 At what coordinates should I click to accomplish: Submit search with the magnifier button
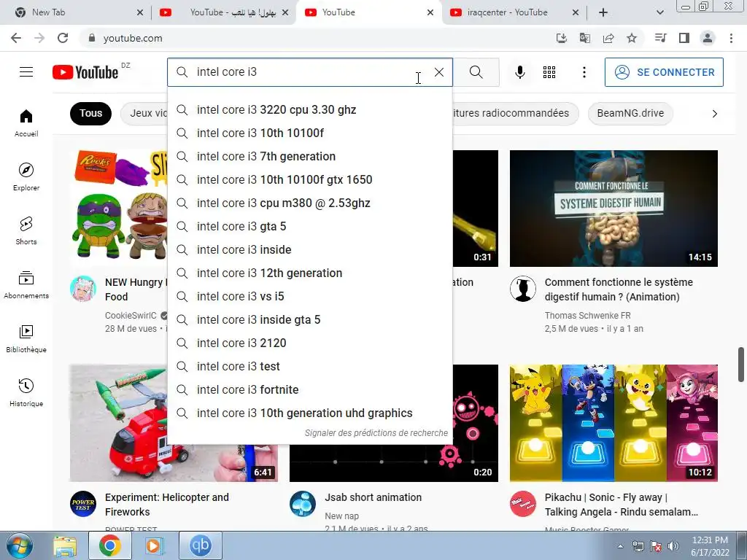tap(476, 72)
